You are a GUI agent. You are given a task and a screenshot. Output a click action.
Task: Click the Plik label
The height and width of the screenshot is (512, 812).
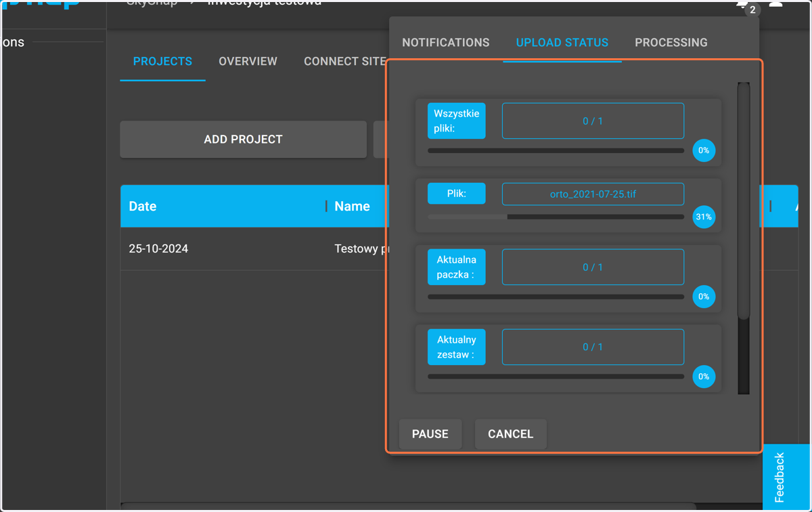(457, 194)
